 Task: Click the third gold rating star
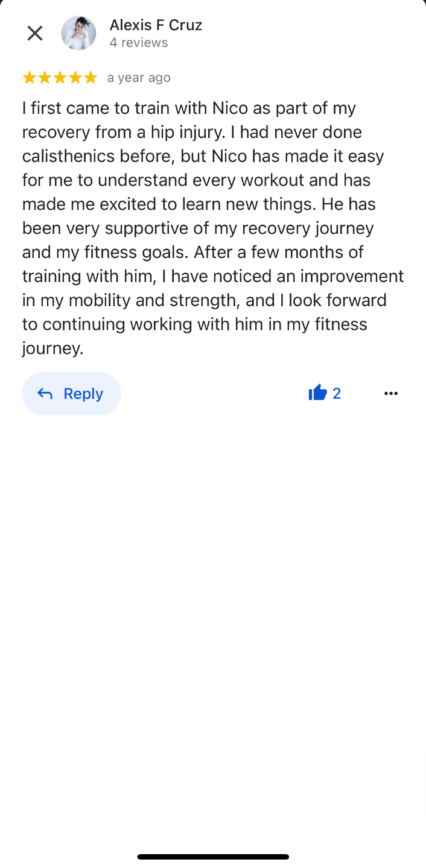60,77
